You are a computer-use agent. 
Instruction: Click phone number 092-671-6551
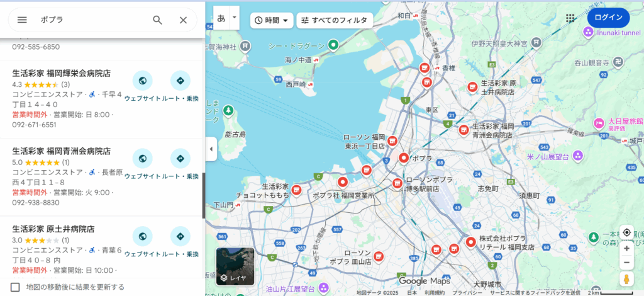pyautogui.click(x=34, y=125)
